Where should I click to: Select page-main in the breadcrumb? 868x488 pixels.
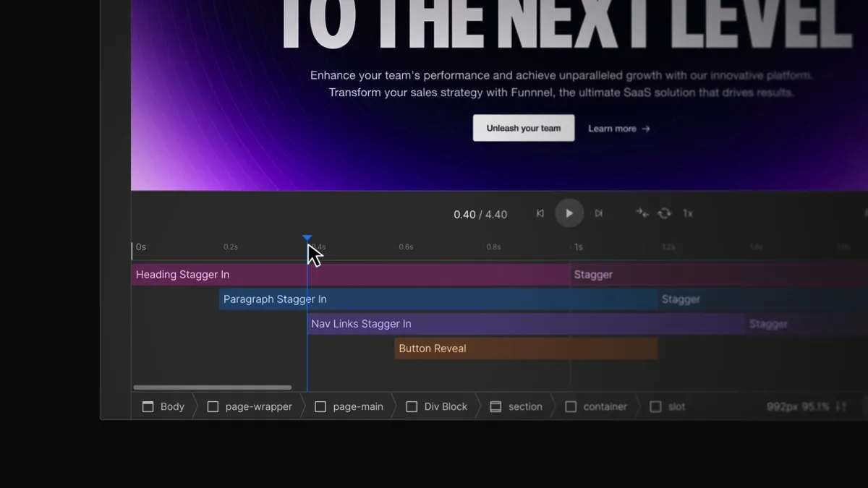(x=349, y=406)
